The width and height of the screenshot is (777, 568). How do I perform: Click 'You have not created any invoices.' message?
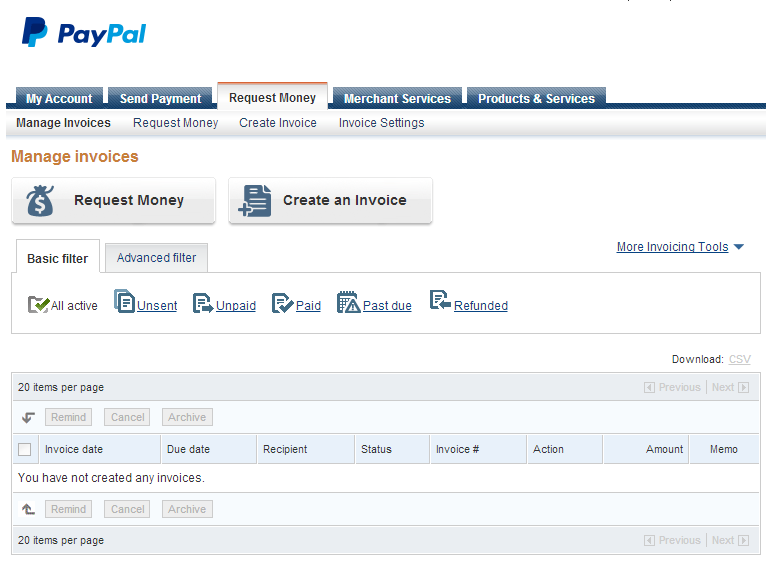[x=111, y=478]
